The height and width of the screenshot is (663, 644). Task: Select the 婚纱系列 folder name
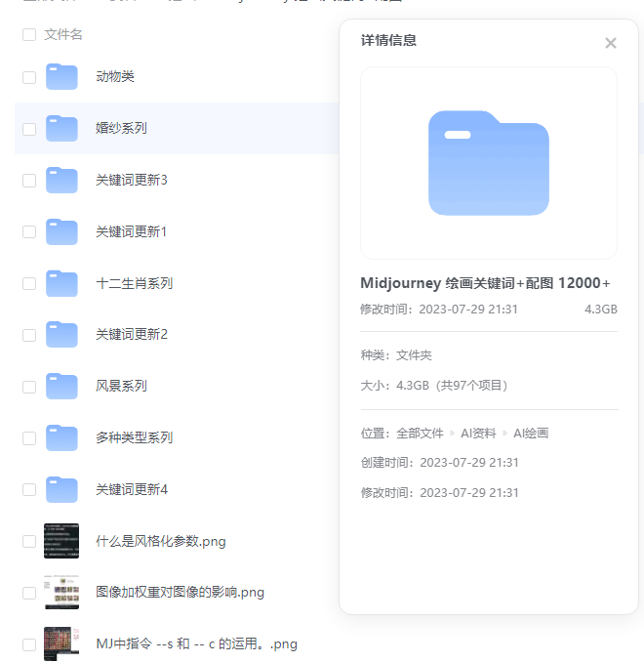point(121,128)
